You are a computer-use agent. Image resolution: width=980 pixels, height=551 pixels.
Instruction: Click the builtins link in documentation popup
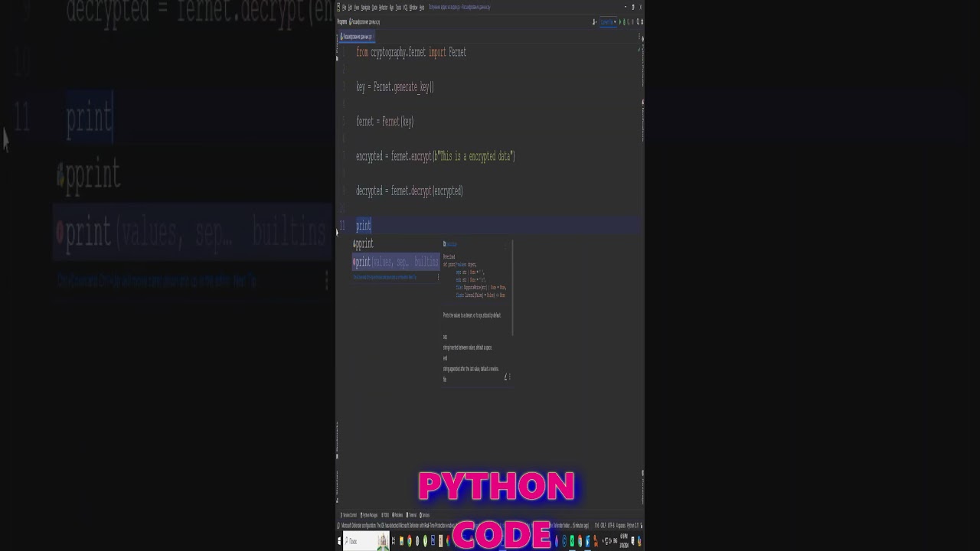click(451, 244)
